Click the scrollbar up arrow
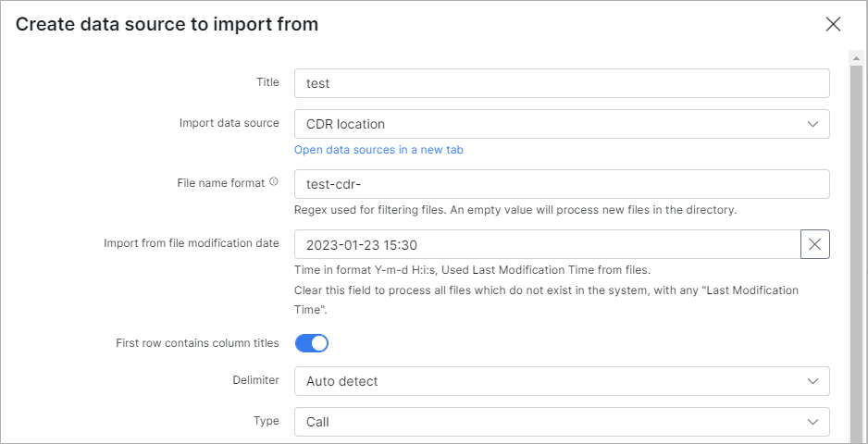Screen dimensions: 868x444 point(856,58)
